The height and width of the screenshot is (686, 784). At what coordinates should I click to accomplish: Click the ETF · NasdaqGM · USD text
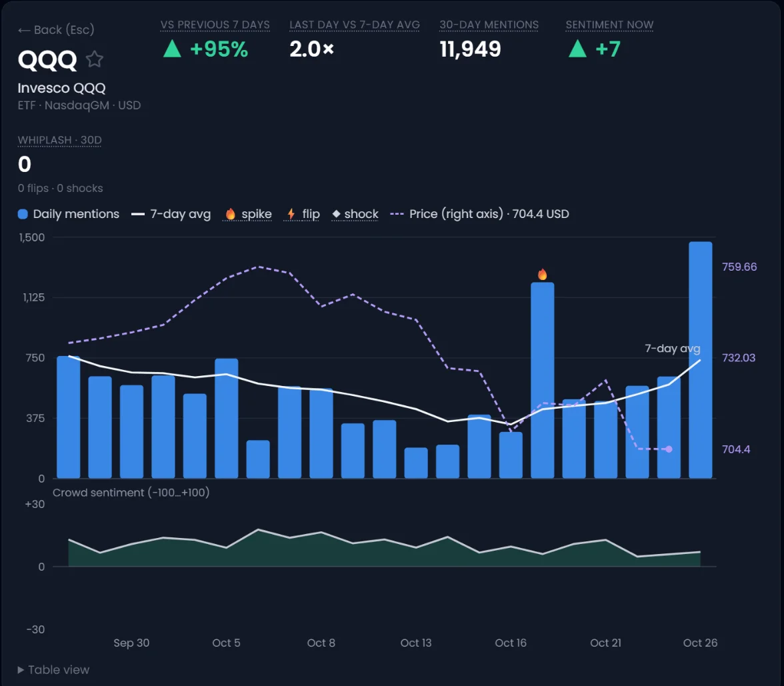click(x=79, y=105)
